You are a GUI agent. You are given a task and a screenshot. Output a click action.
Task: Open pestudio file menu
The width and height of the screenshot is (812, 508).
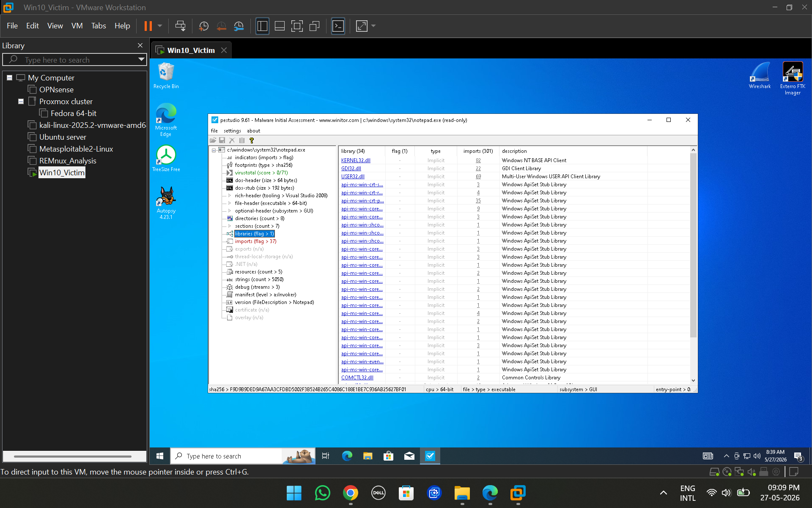(x=214, y=131)
